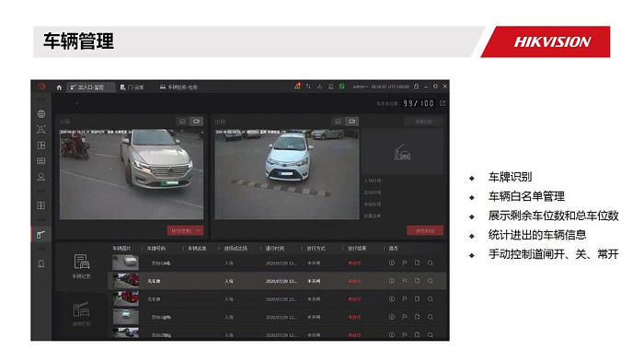
Task: Switch to the 车辆 search tab with car icon
Action: click(x=178, y=88)
